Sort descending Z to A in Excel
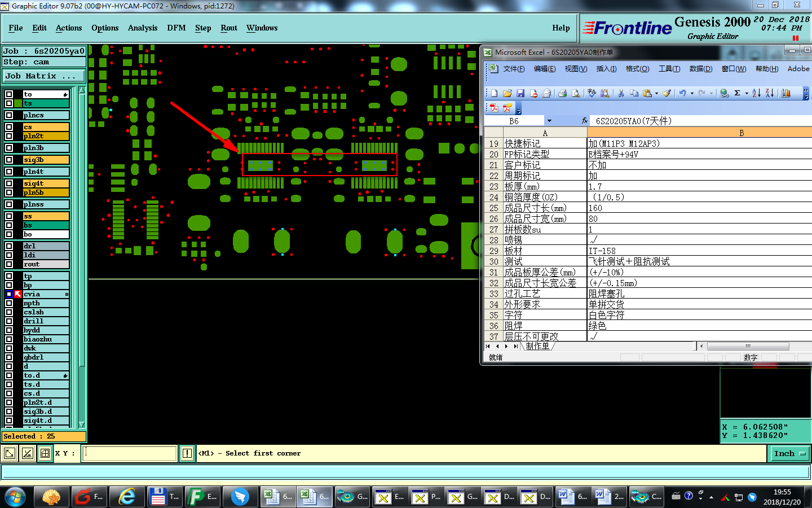 coord(770,93)
